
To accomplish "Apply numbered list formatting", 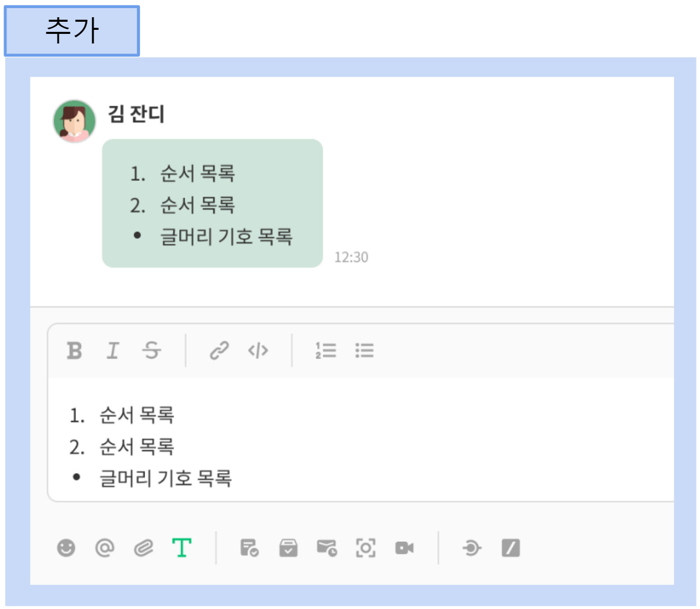I will pos(326,351).
